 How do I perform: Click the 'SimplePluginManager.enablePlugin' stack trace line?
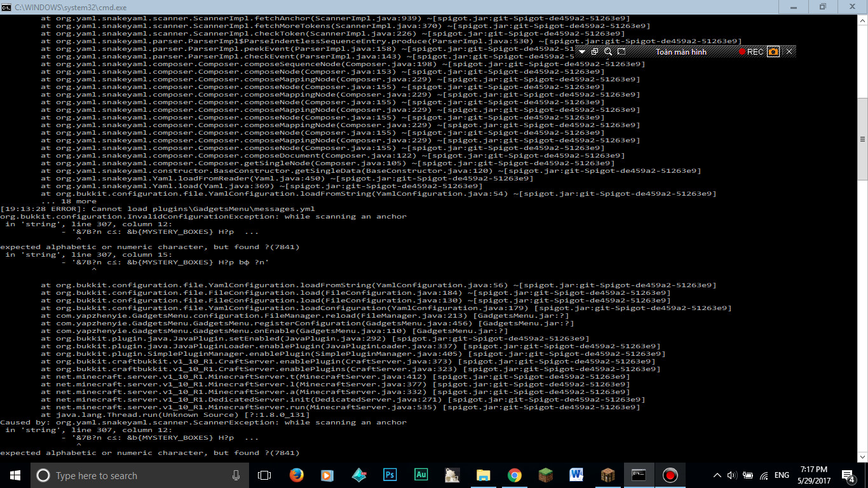pyautogui.click(x=353, y=353)
